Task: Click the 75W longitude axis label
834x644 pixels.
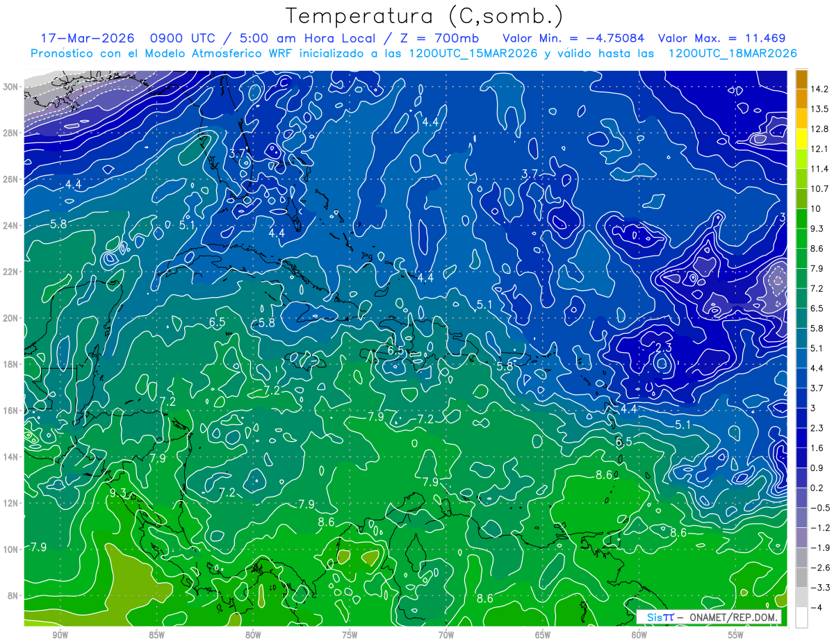Action: click(350, 635)
